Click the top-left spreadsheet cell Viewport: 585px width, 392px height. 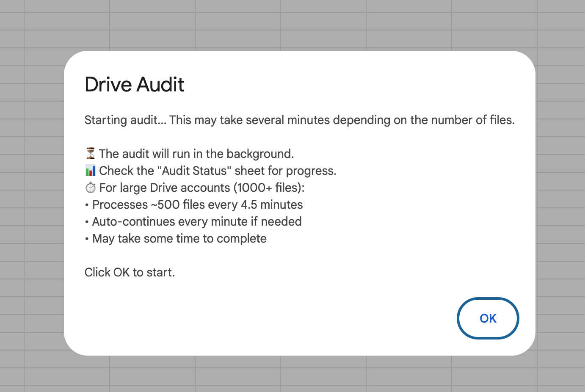(x=13, y=5)
